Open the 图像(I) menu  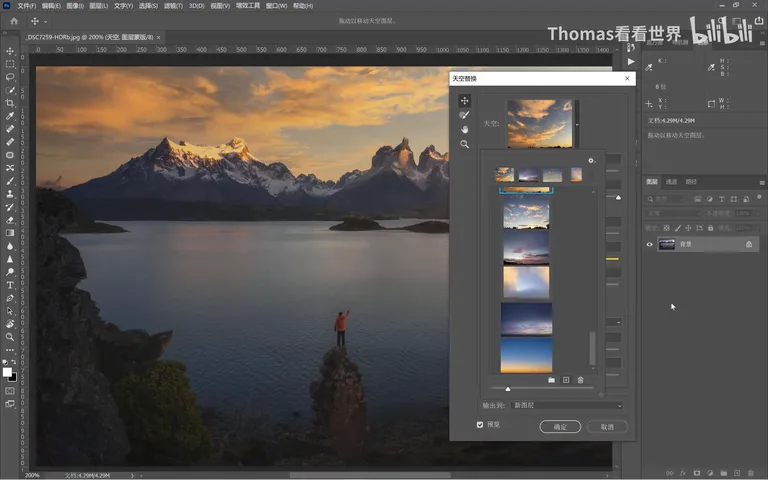click(x=75, y=6)
